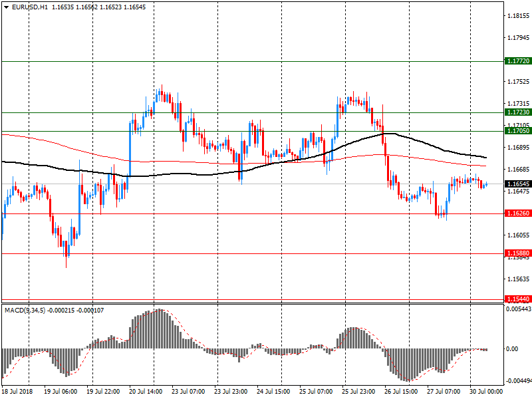Click the 23 Jul 23:00 time label
Viewport: 532px width, 399px height.
(232, 391)
